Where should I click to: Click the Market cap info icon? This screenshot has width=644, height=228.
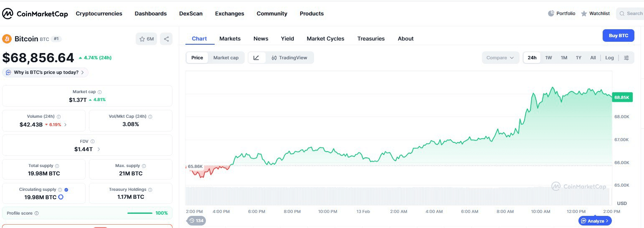click(99, 92)
